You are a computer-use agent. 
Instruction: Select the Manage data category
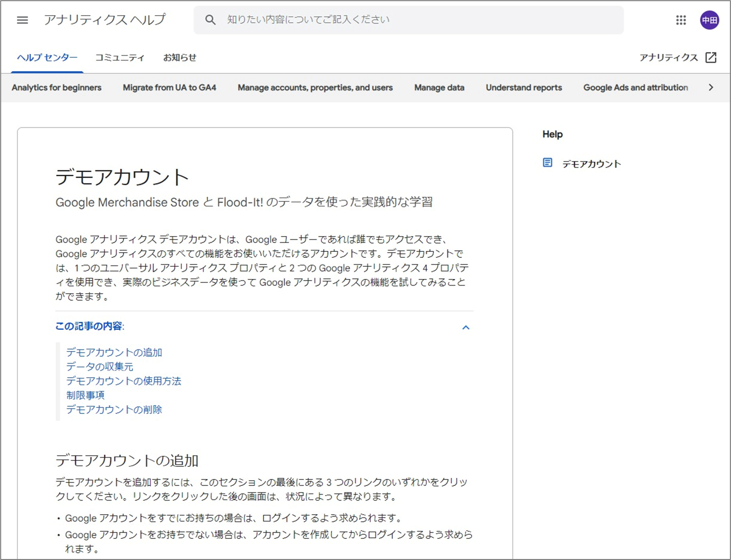(x=439, y=87)
